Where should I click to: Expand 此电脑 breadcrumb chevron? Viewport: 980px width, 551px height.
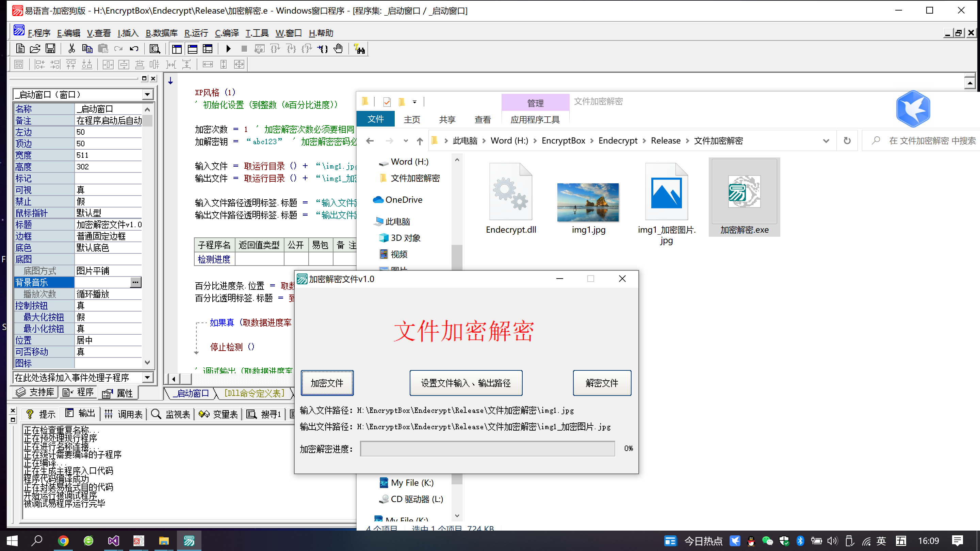coord(484,141)
